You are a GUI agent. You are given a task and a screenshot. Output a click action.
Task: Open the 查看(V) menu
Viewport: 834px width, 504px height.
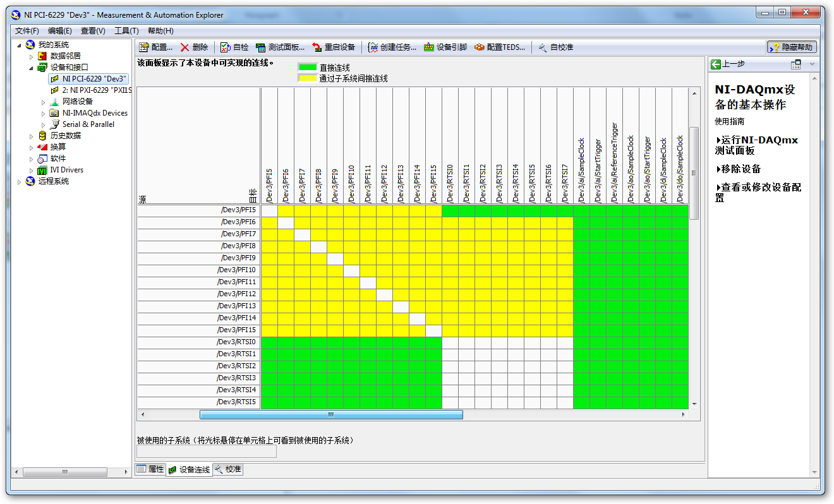pos(93,31)
